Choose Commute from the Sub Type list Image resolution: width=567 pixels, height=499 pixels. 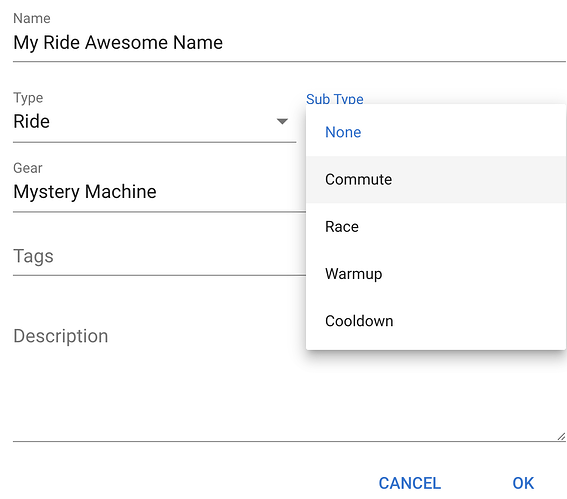[436, 179]
